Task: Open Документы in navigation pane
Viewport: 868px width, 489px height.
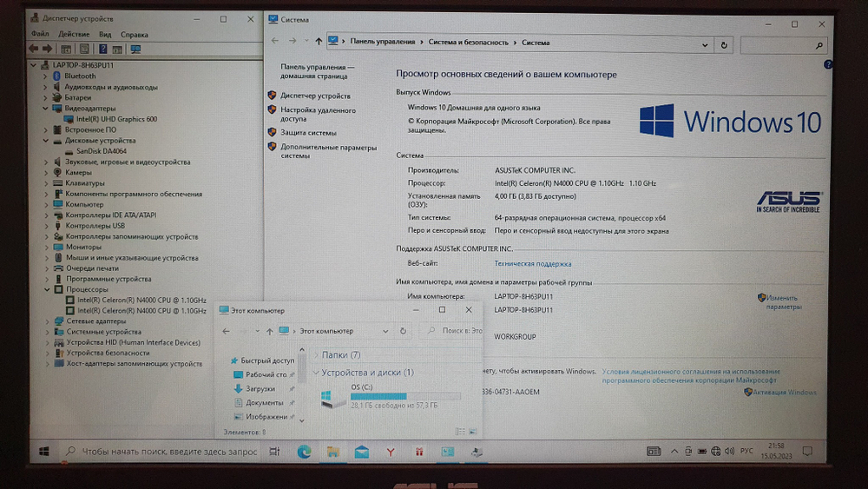Action: 265,403
